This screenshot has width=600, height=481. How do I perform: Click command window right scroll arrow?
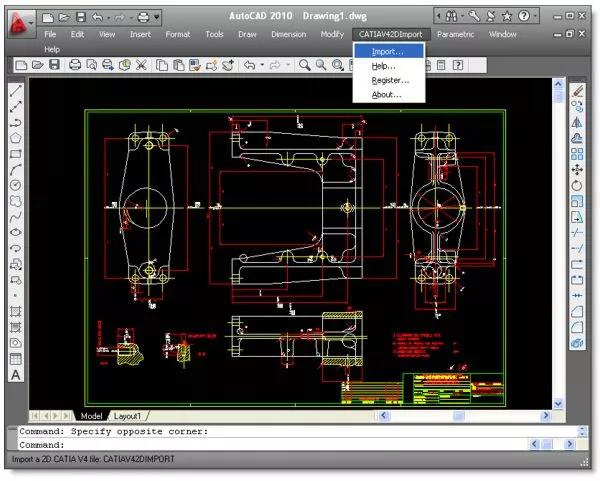pos(570,444)
